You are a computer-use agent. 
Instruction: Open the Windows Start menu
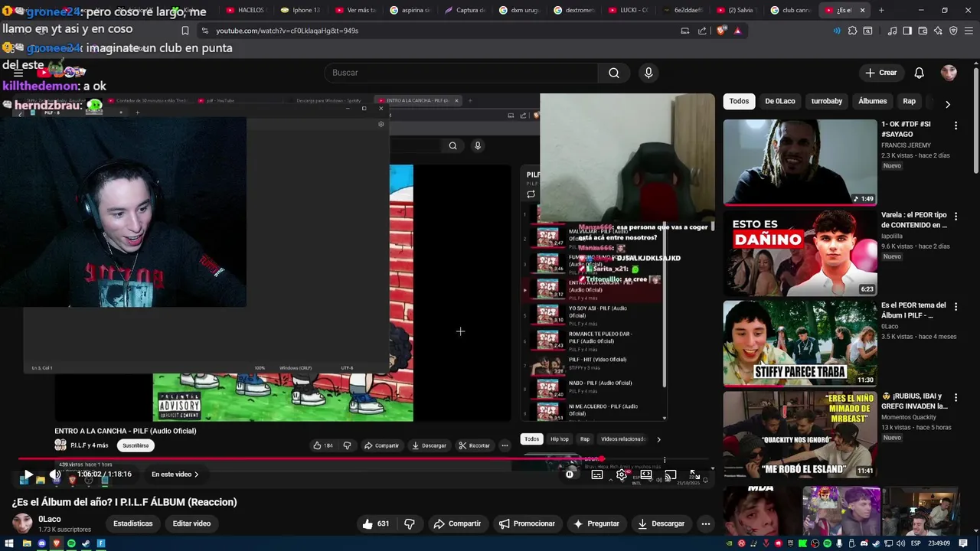(11, 543)
